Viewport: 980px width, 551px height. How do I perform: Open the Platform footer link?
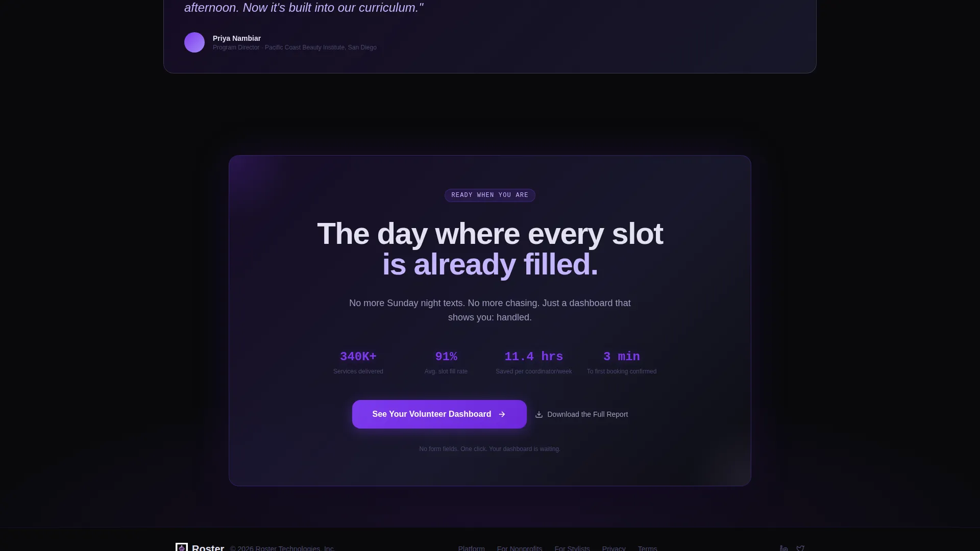[x=471, y=548]
